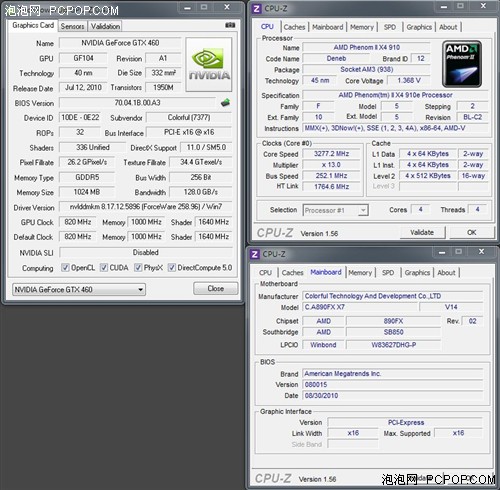
Task: Click the Manufacturer field Colorful Technology
Action: pos(393,296)
